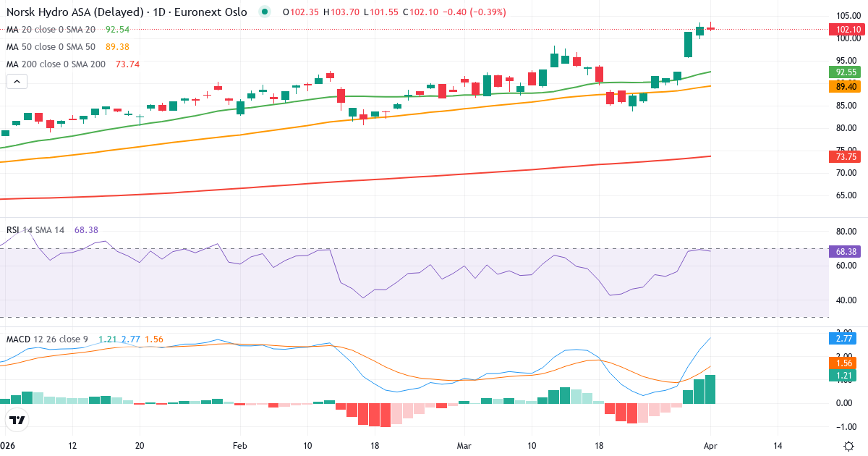
Task: Click the TradingView logo icon
Action: (17, 420)
